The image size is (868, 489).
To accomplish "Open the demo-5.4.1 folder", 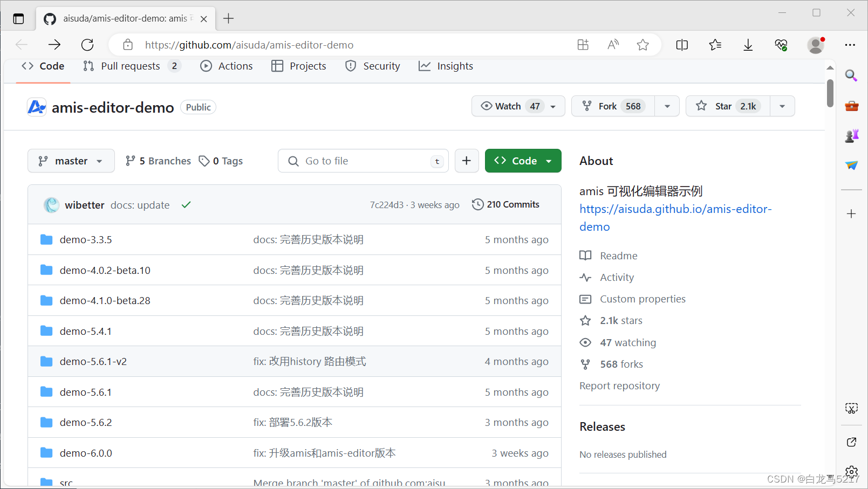I will pos(86,331).
